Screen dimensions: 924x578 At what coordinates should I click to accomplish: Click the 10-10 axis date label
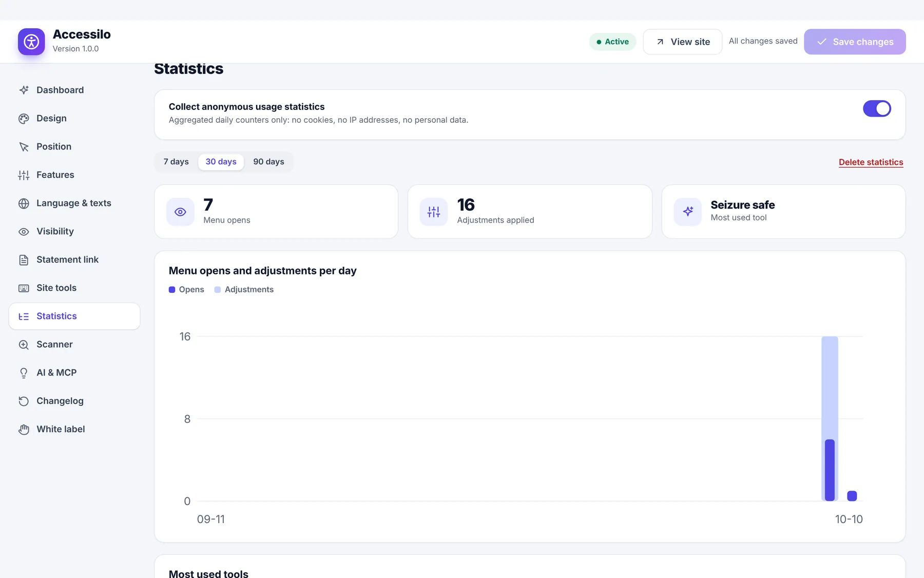click(x=849, y=519)
